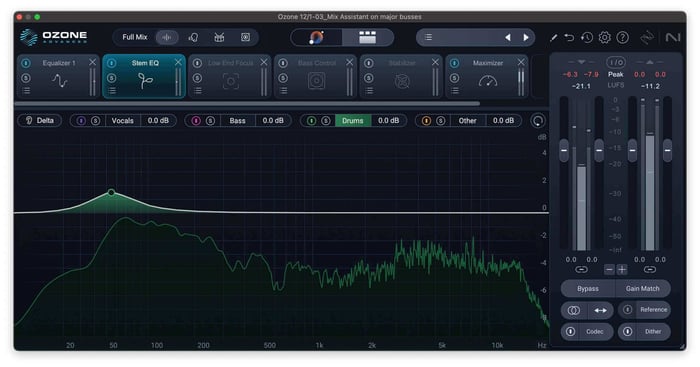Click the channel swap double arrow icon
The width and height of the screenshot is (700, 367).
tap(601, 310)
